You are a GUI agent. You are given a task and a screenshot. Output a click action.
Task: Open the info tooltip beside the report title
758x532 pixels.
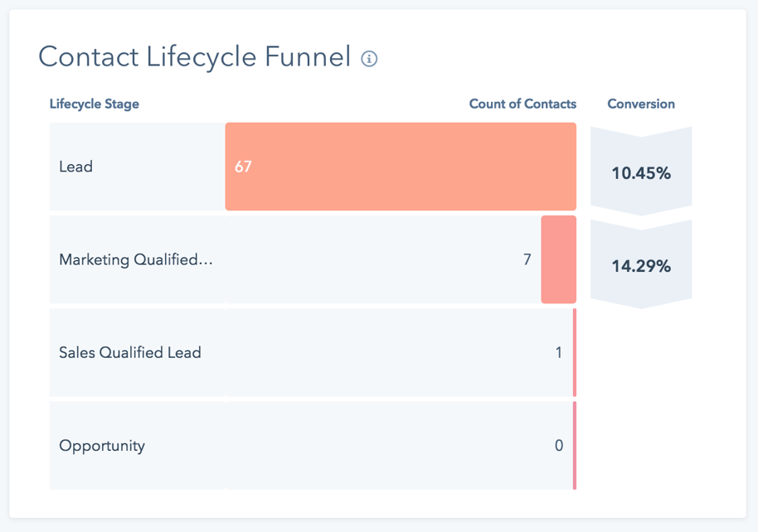tap(370, 58)
